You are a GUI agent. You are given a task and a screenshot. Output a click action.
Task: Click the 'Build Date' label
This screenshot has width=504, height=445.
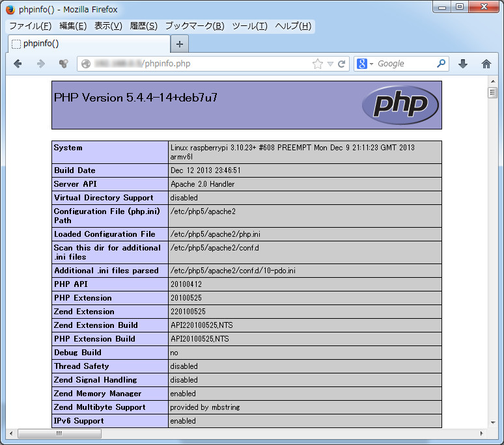coord(75,170)
